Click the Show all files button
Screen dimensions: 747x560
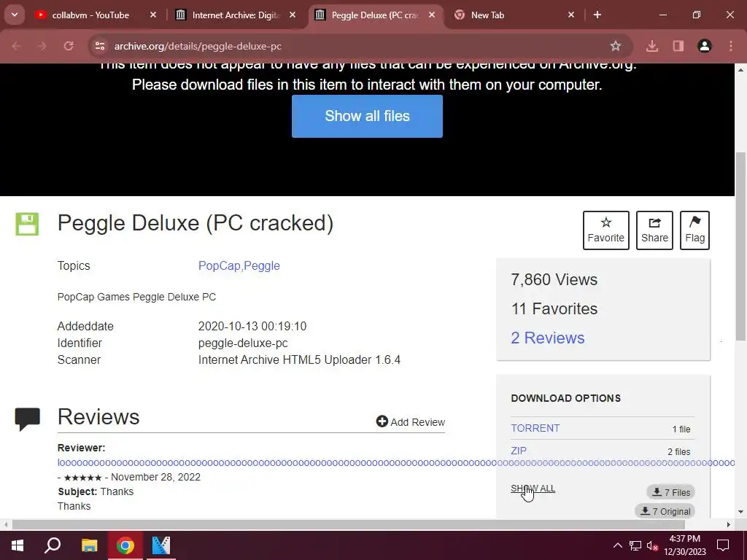367,116
